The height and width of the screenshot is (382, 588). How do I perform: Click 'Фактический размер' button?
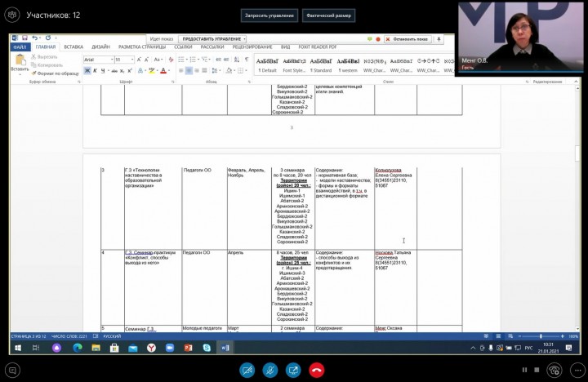(x=328, y=15)
